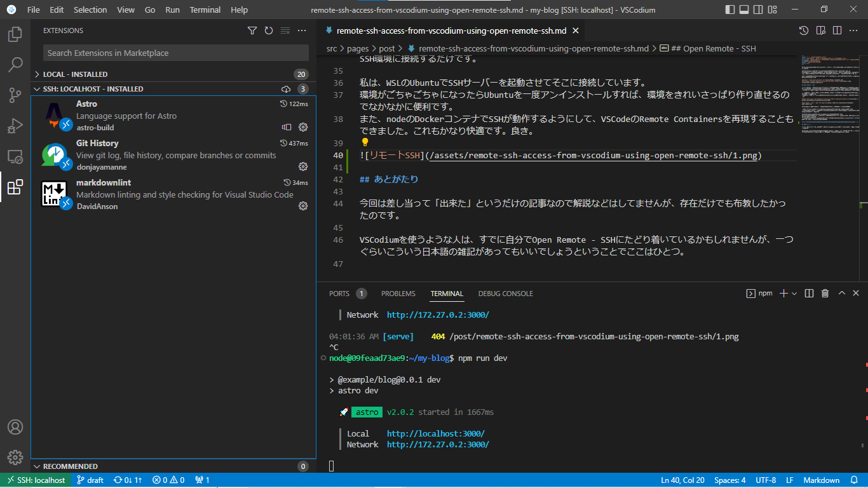Open timeline history icon in editor toolbar
The width and height of the screenshot is (868, 488).
[804, 30]
